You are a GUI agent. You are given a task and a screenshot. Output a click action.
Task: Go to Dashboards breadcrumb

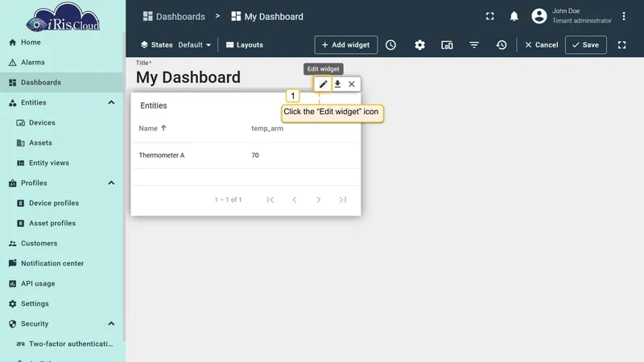[174, 16]
